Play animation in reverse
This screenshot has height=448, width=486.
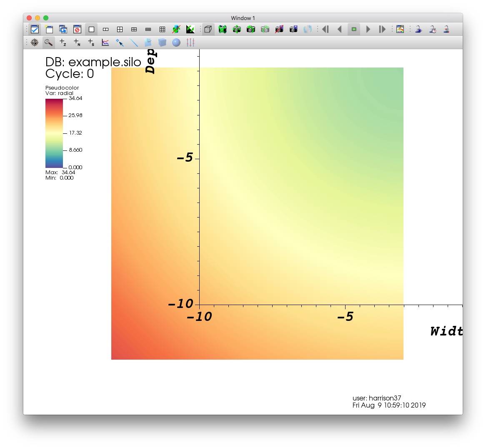(x=340, y=30)
